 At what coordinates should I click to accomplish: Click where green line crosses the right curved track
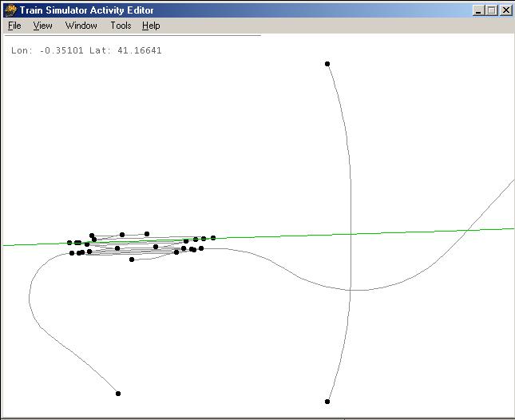point(465,230)
